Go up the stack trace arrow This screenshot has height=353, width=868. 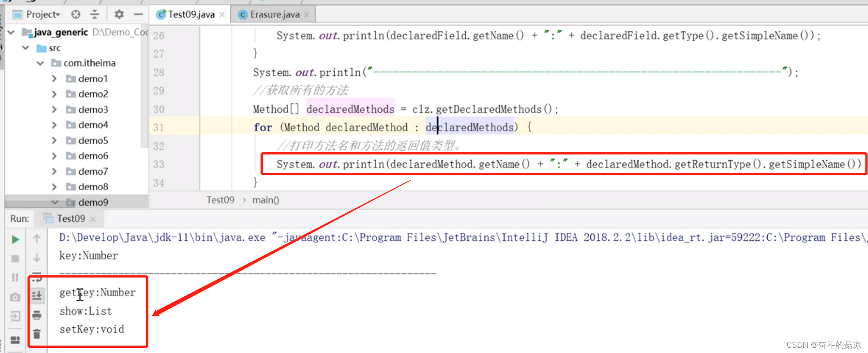pyautogui.click(x=37, y=239)
